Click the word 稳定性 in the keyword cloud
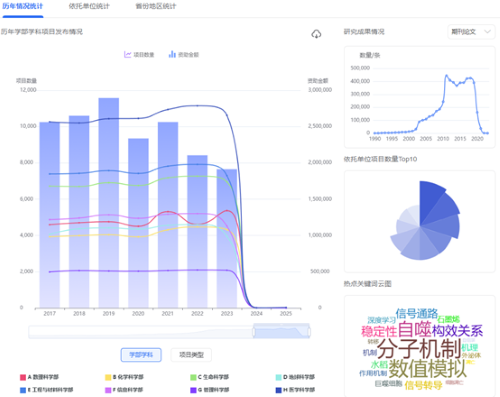The image size is (500, 397). pos(379,331)
